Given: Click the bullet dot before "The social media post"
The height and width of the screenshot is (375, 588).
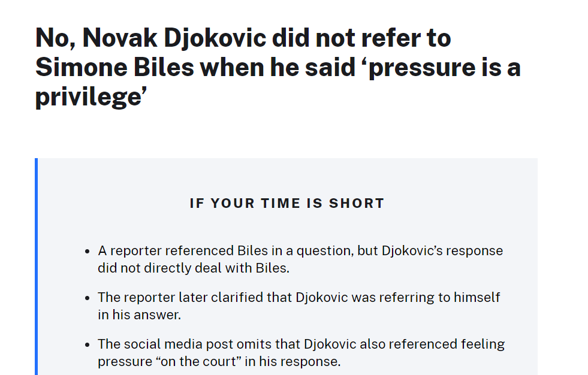Looking at the screenshot, I should (x=88, y=345).
